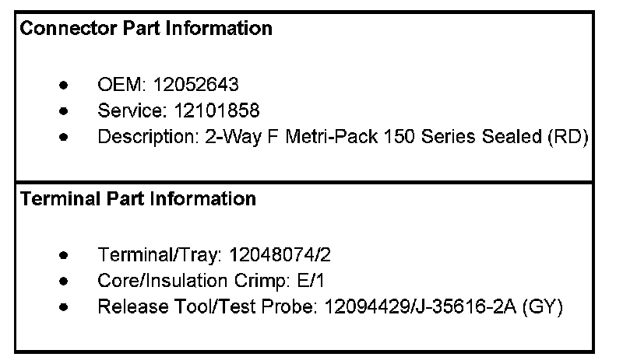Click the Connector Part Information heading

tap(146, 29)
